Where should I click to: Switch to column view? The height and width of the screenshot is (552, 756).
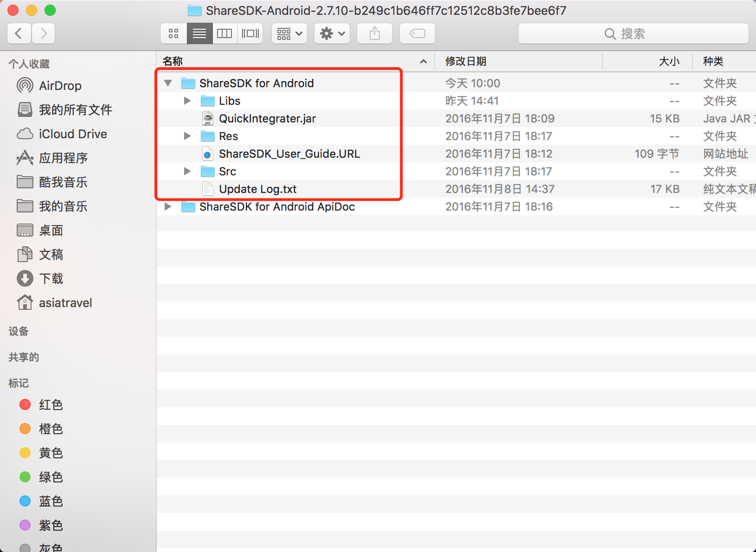coord(225,33)
